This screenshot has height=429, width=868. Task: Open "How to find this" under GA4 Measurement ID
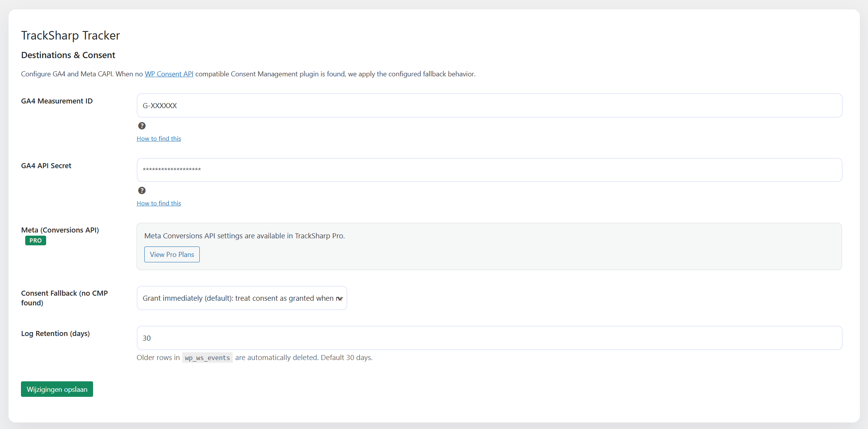pyautogui.click(x=159, y=138)
